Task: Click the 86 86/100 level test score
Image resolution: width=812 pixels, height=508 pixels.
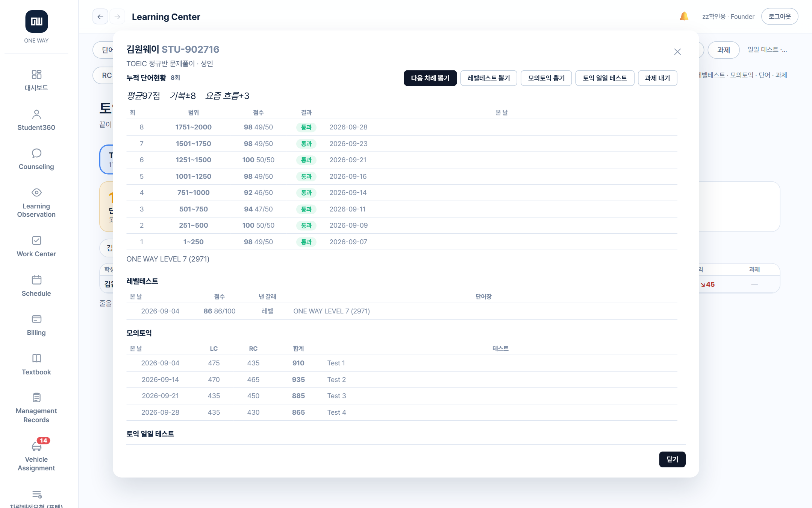Action: 219,311
